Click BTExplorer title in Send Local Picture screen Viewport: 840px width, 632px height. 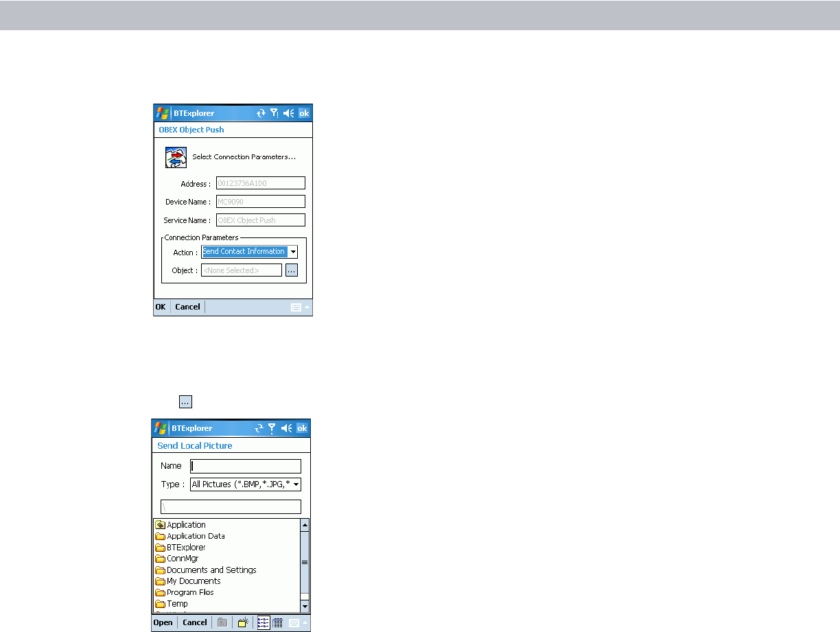[x=191, y=428]
